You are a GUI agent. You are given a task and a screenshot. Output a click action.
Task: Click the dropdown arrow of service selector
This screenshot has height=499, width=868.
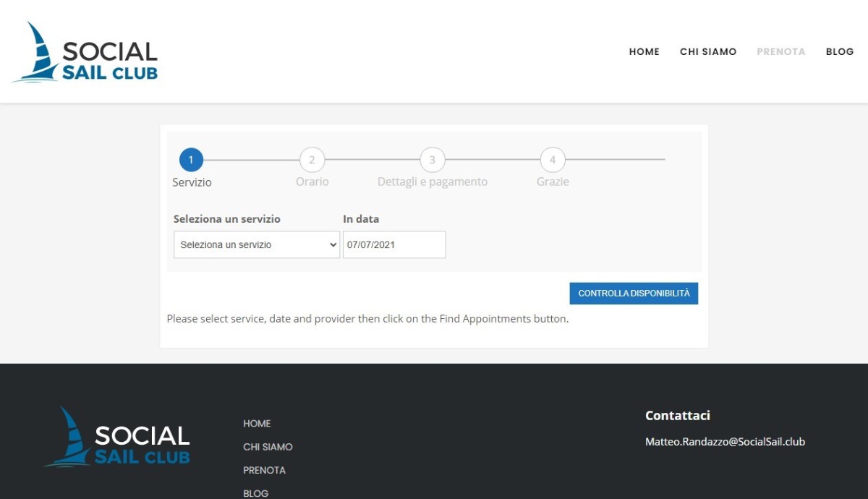tap(333, 244)
